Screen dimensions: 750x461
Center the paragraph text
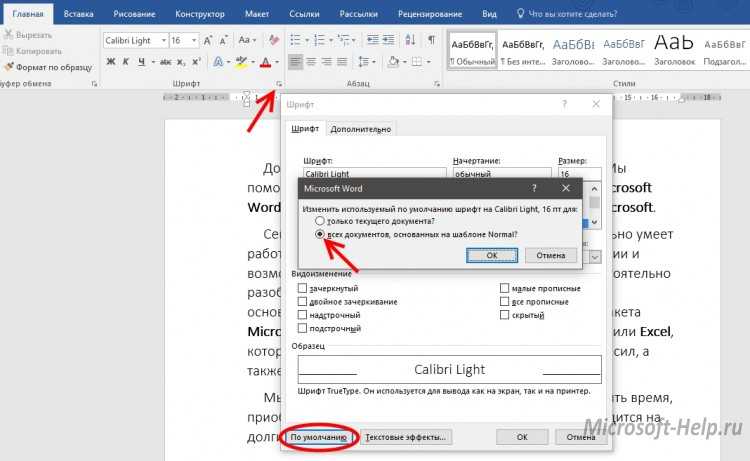point(311,62)
